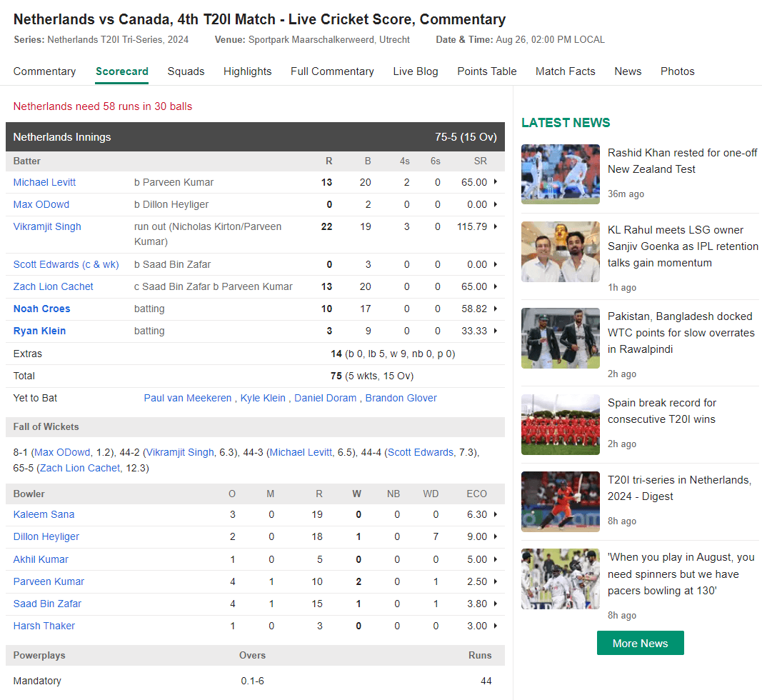Image resolution: width=762 pixels, height=700 pixels.
Task: Open the Match Facts tab
Action: pyautogui.click(x=565, y=71)
